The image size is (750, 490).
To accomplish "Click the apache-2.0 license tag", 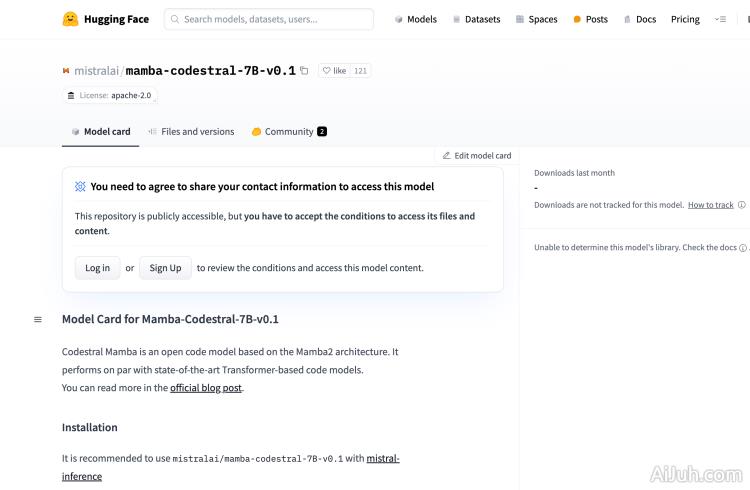I will 112,96.
